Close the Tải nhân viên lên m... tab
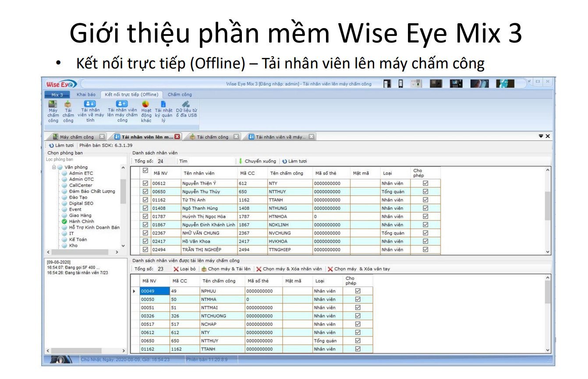588x379 pixels. pos(177,137)
